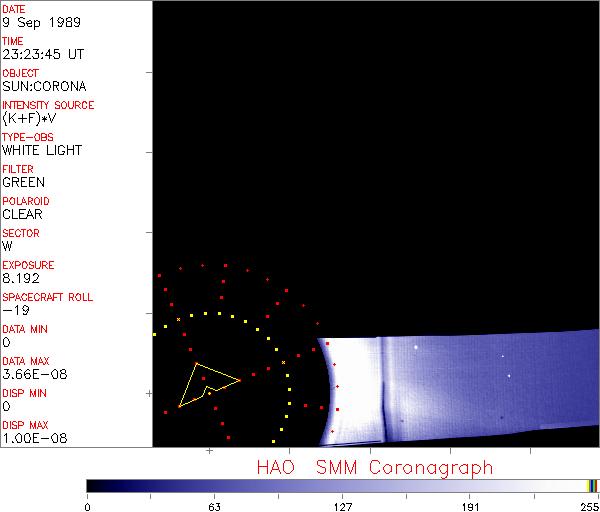Click the bright white star in corona image

pyautogui.click(x=416, y=347)
